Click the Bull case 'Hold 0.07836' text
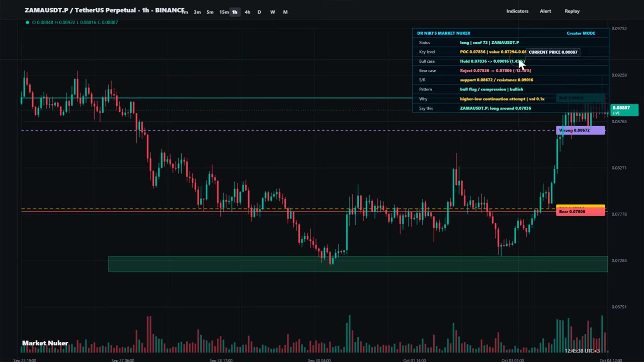This screenshot has height=362, width=644. coord(492,61)
